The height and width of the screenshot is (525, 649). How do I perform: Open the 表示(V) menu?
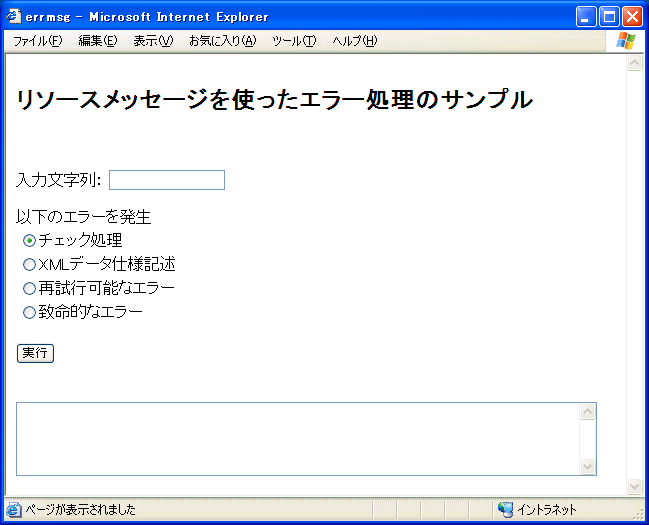[153, 41]
